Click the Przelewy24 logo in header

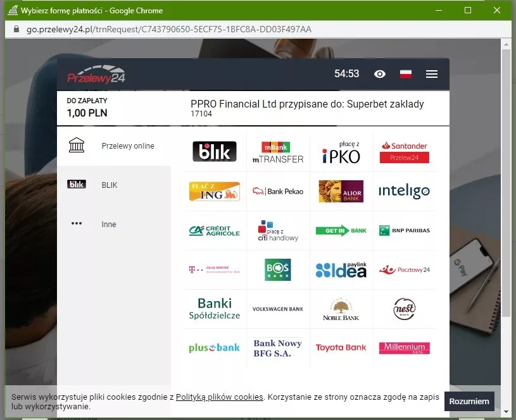tap(97, 75)
